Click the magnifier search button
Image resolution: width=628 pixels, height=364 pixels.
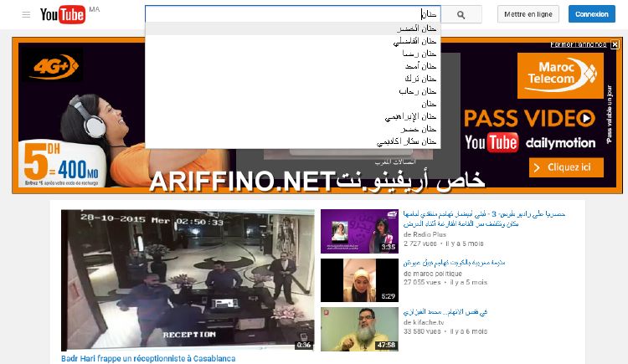(461, 14)
